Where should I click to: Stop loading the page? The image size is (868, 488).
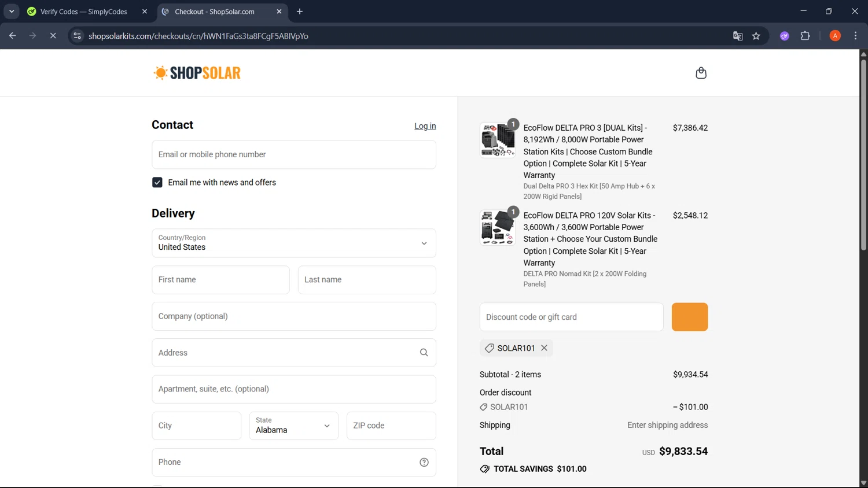[53, 36]
